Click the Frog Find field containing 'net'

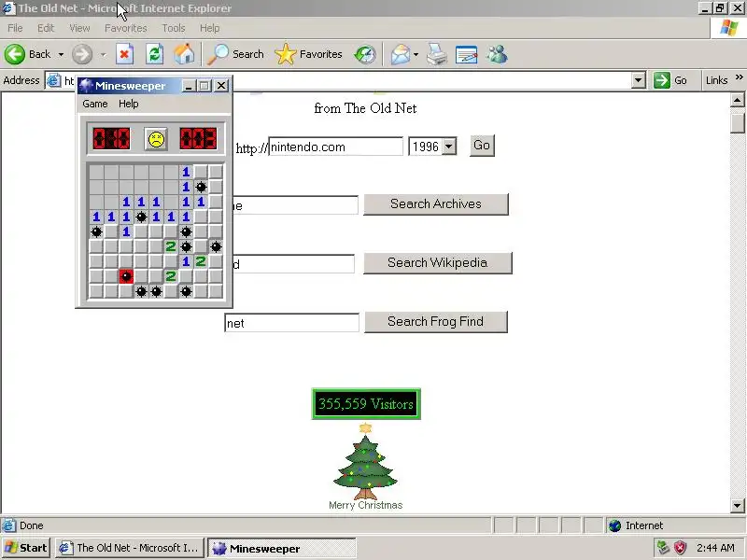tap(291, 323)
